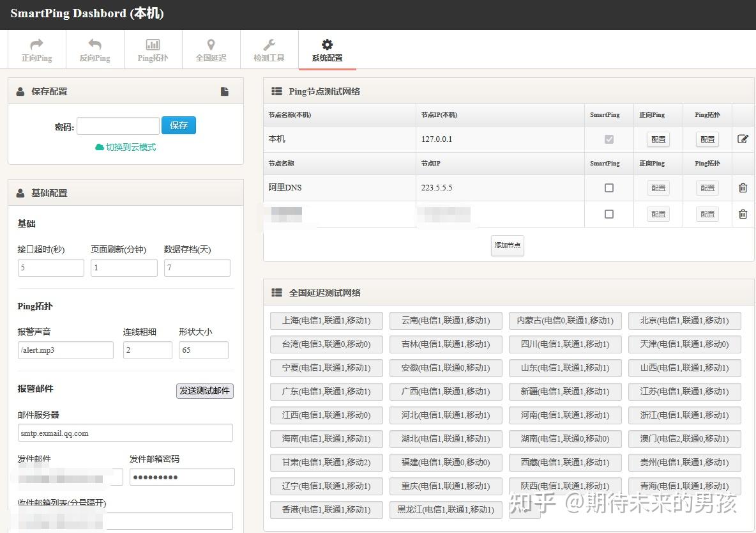Click the list icon on Ping节点测试网络 header
Viewport: 756px width, 533px height.
277,91
